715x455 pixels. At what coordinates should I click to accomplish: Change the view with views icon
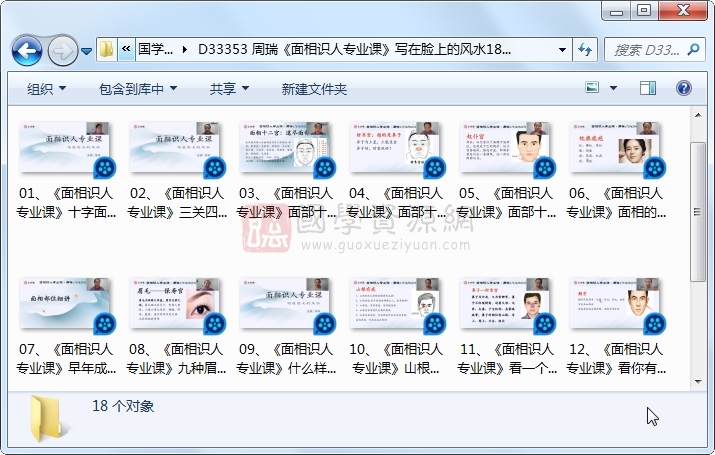592,88
